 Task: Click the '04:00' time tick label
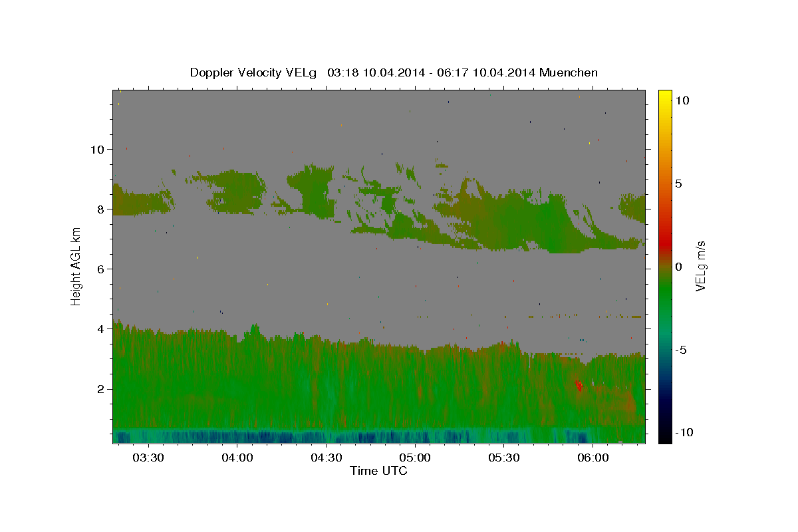pyautogui.click(x=237, y=458)
